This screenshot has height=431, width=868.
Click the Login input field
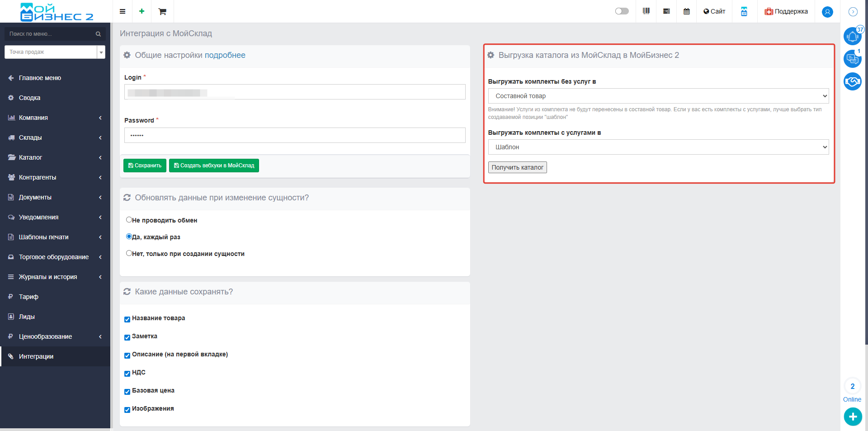tap(295, 92)
